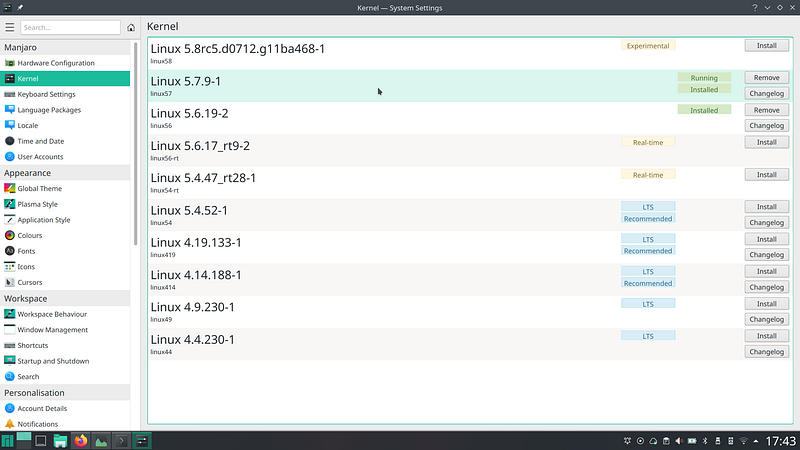Select the Kernel sidebar entry

tap(65, 79)
